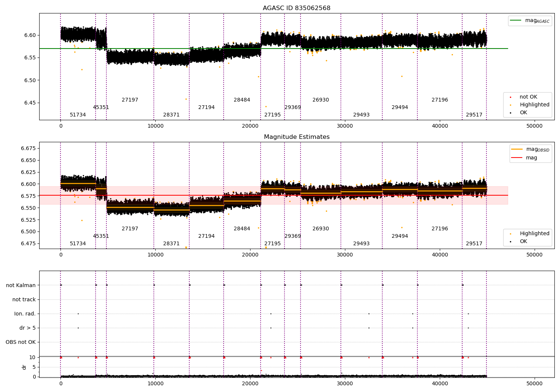Click the 10 tick on the dr axis
The width and height of the screenshot is (560, 392).
click(32, 357)
